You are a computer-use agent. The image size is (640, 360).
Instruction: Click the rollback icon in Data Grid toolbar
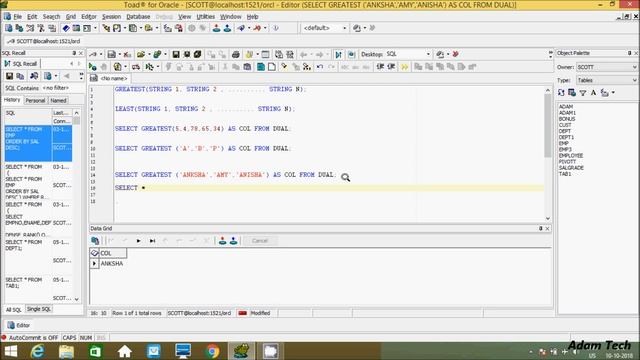pyautogui.click(x=233, y=241)
